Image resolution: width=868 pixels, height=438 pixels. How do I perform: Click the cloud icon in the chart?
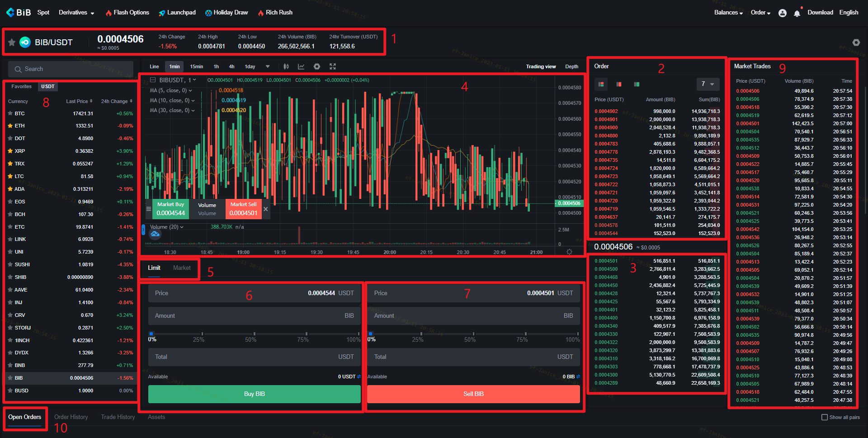tap(155, 234)
